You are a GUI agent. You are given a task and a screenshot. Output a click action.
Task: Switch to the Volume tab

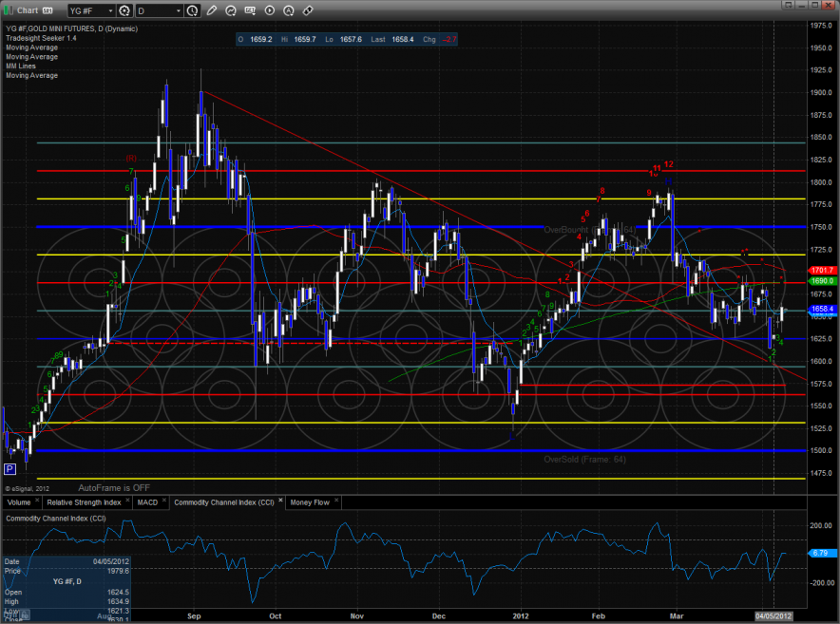click(19, 501)
